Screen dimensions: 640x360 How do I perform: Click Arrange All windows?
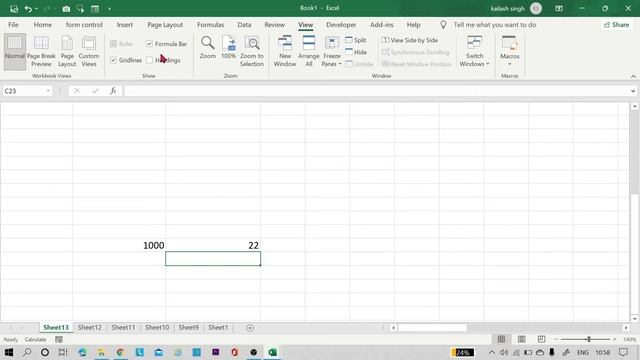pyautogui.click(x=309, y=51)
